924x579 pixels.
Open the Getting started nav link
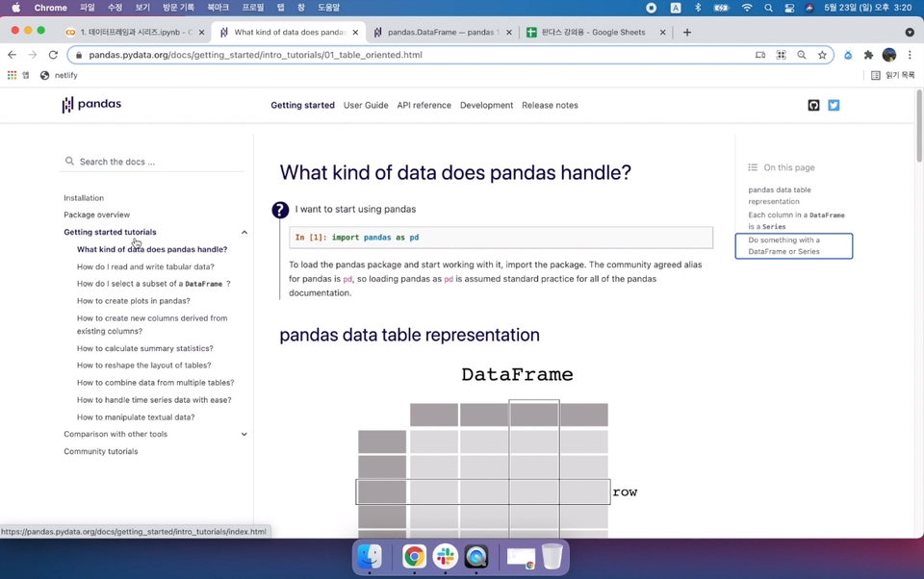[x=303, y=106]
